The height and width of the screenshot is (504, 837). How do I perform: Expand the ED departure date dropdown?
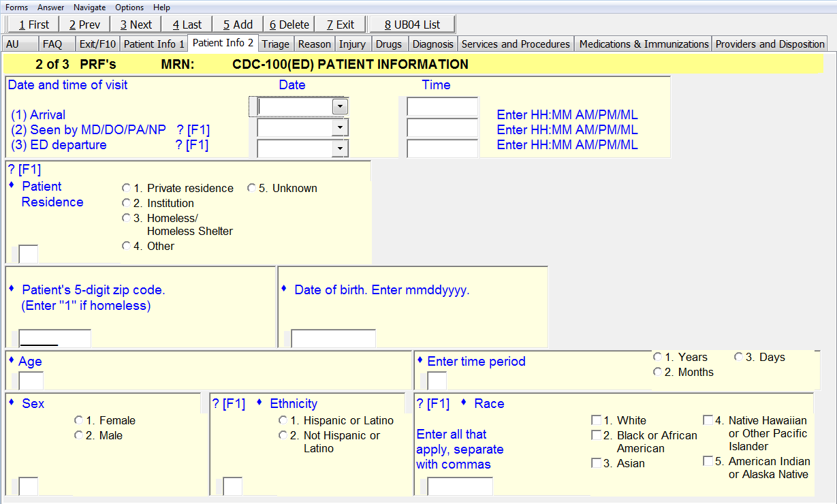(339, 148)
